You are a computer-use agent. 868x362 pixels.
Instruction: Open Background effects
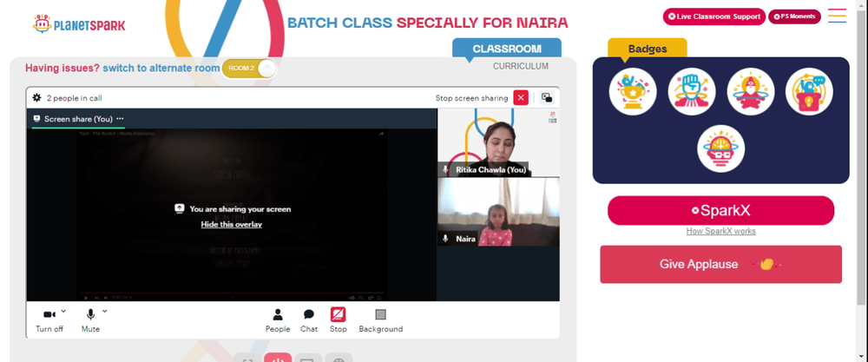point(380,321)
